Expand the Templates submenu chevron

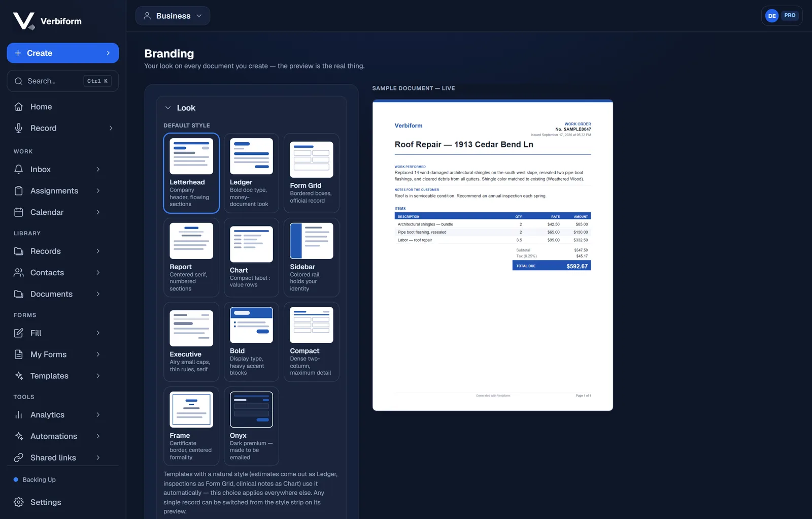coord(98,375)
